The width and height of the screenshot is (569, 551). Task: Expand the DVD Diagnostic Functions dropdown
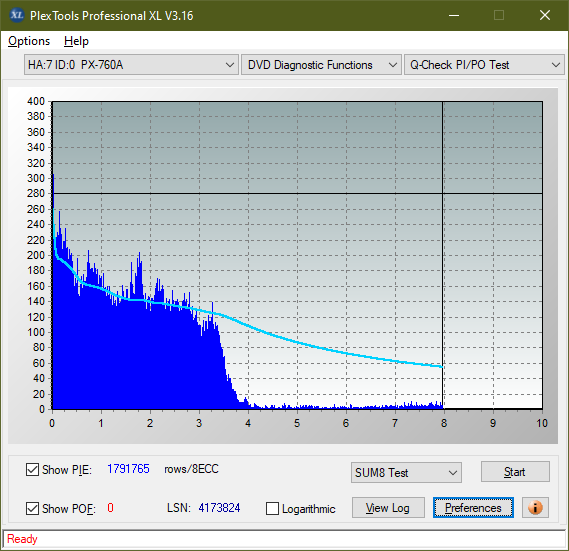pyautogui.click(x=321, y=65)
